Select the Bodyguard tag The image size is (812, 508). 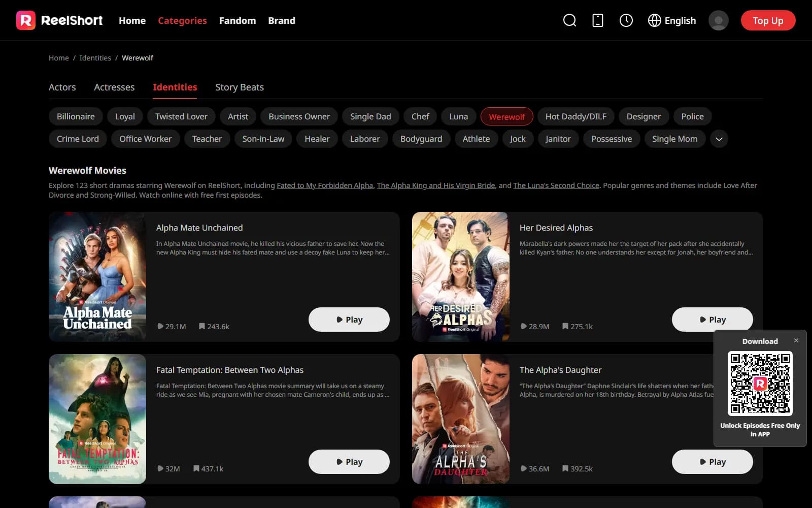421,139
